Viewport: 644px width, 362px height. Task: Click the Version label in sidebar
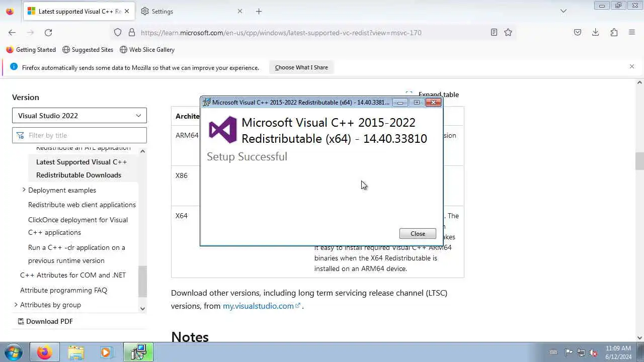tap(26, 97)
